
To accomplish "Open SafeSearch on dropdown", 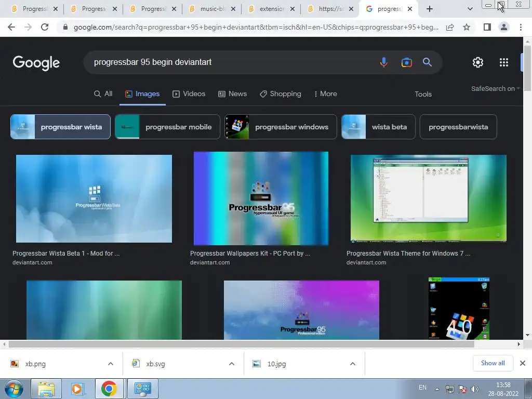I will (495, 88).
